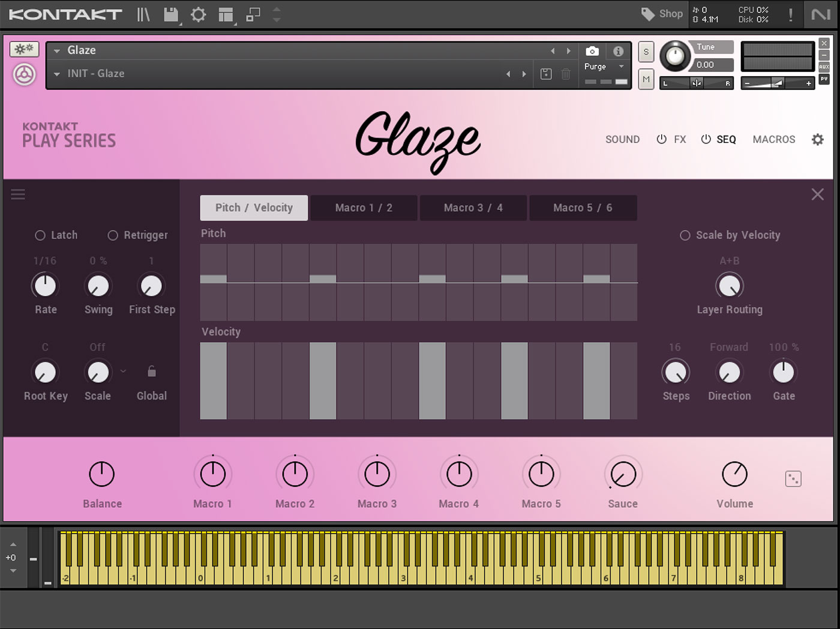Click the exclamation warning icon
Screen dimensions: 840x629
[790, 14]
